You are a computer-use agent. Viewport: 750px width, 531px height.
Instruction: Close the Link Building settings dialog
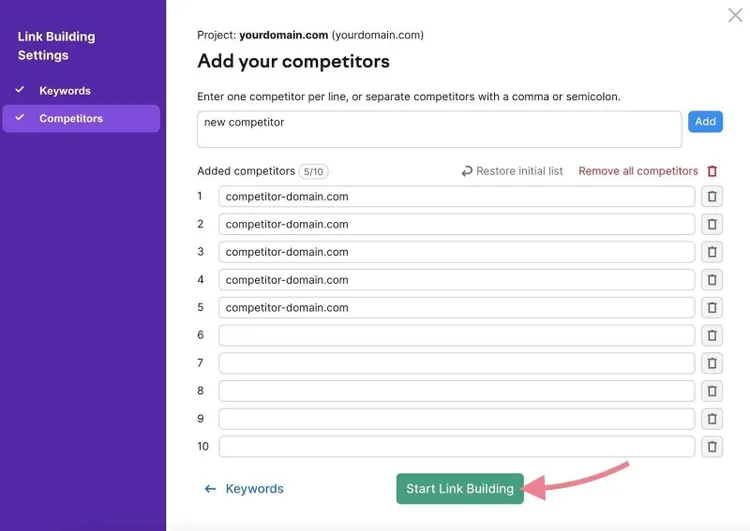[735, 15]
